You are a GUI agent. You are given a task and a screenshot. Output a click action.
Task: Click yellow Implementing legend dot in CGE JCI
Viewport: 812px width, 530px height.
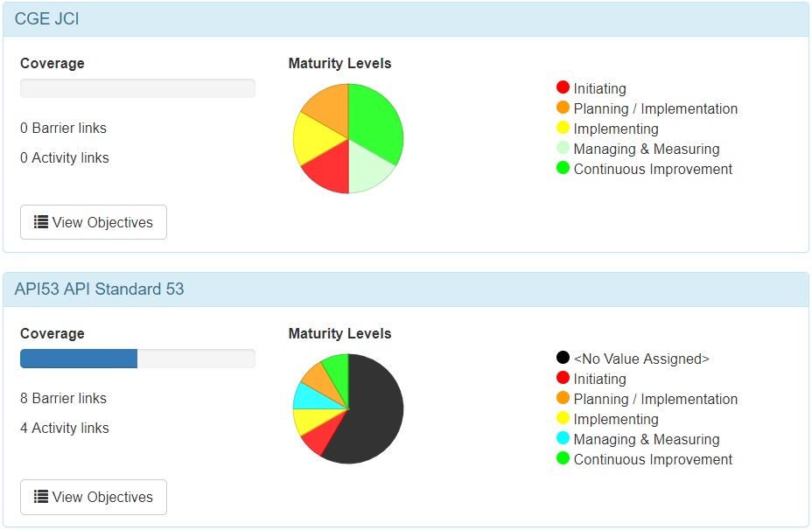pos(563,128)
